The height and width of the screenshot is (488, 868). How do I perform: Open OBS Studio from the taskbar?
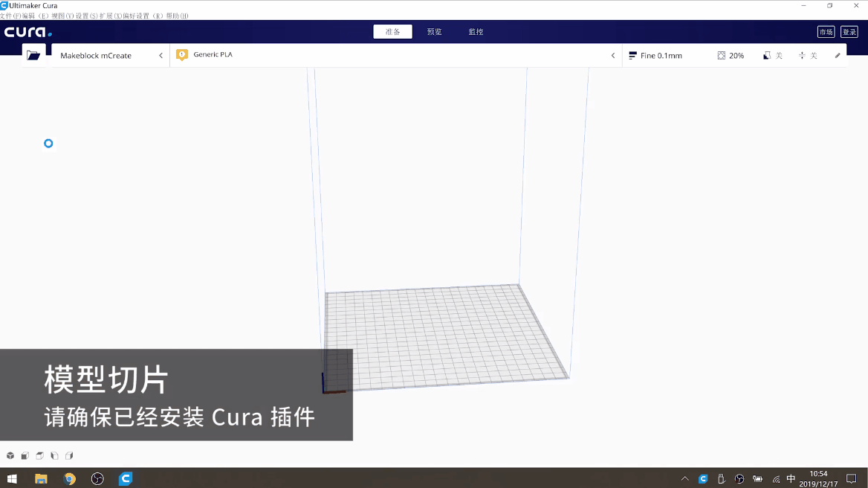pos(97,478)
